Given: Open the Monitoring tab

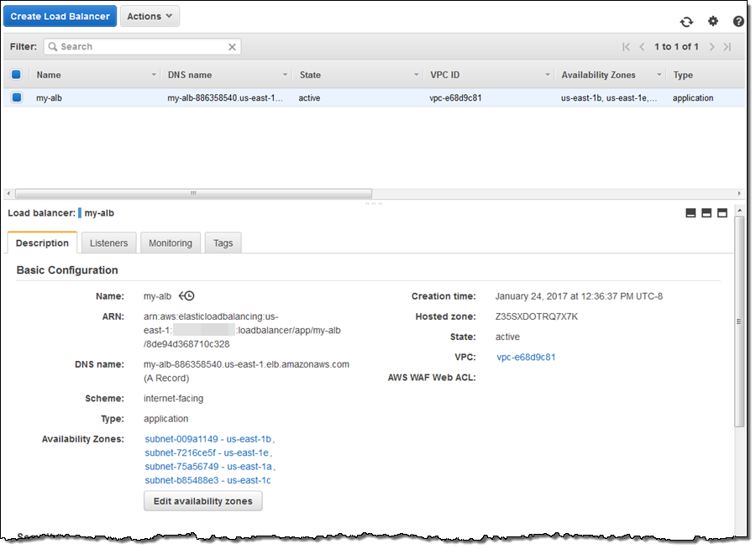Looking at the screenshot, I should coord(171,243).
